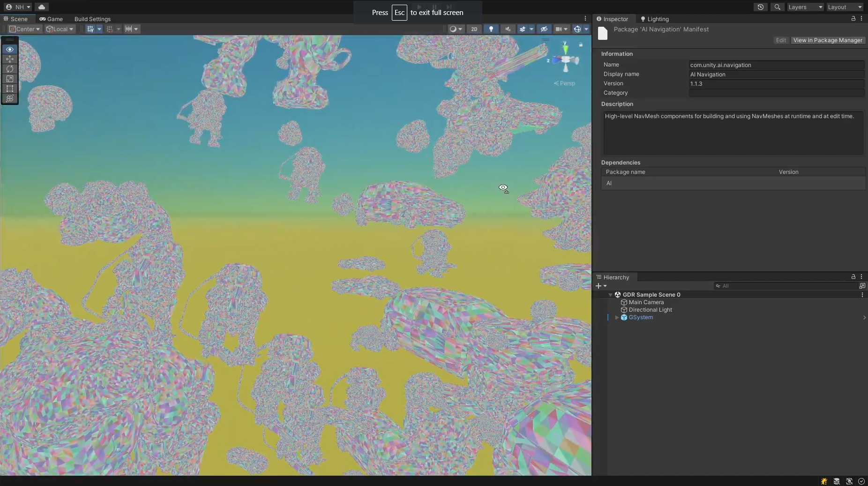Select the Scale tool
This screenshot has height=486, width=868.
pos(10,79)
